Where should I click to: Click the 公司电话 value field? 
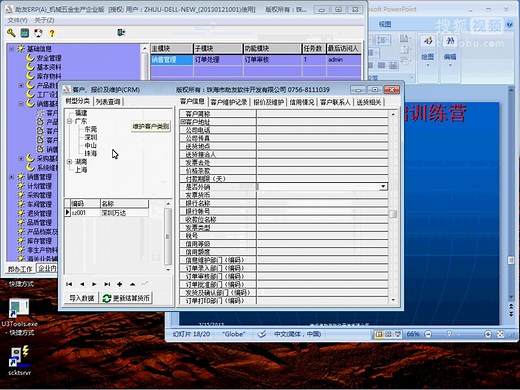[x=322, y=130]
